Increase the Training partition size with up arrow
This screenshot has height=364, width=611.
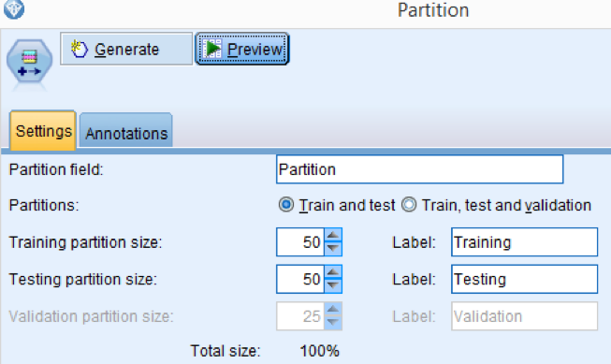click(333, 236)
